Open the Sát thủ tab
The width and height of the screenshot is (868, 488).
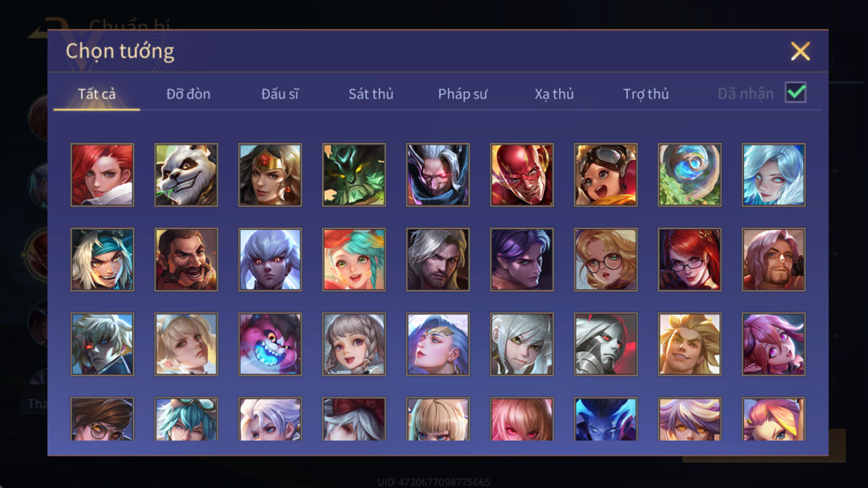coord(371,94)
